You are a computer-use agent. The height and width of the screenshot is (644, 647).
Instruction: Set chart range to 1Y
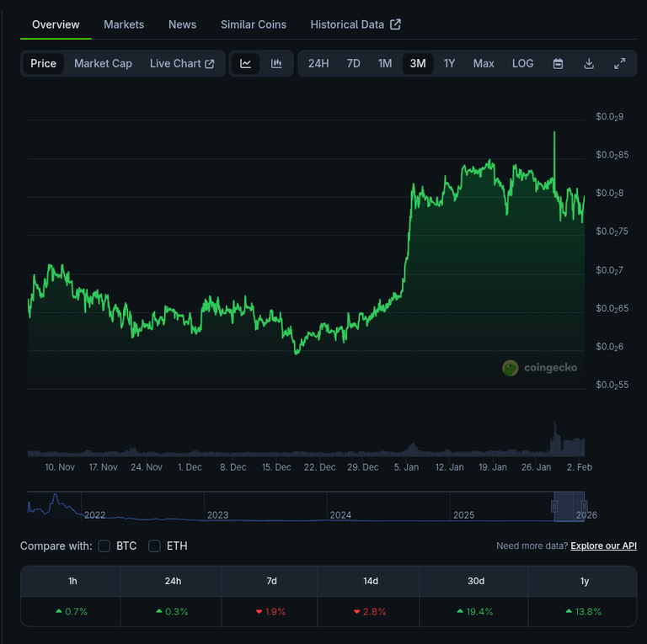coord(449,64)
